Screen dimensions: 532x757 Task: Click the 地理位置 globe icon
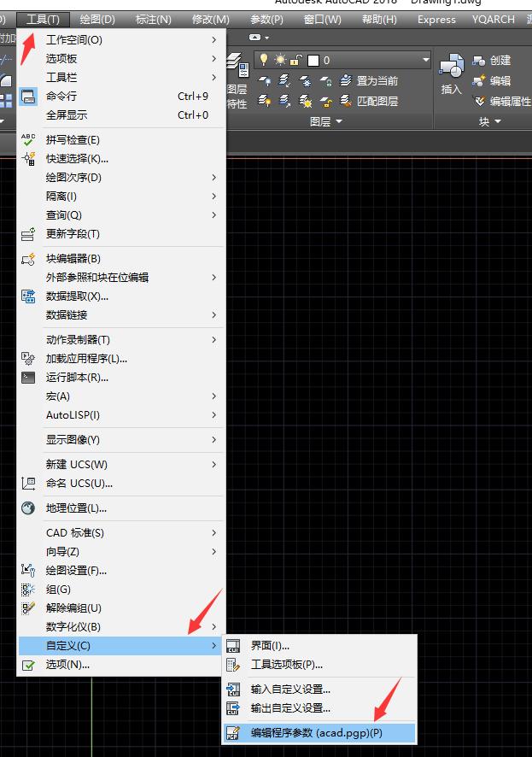[28, 508]
